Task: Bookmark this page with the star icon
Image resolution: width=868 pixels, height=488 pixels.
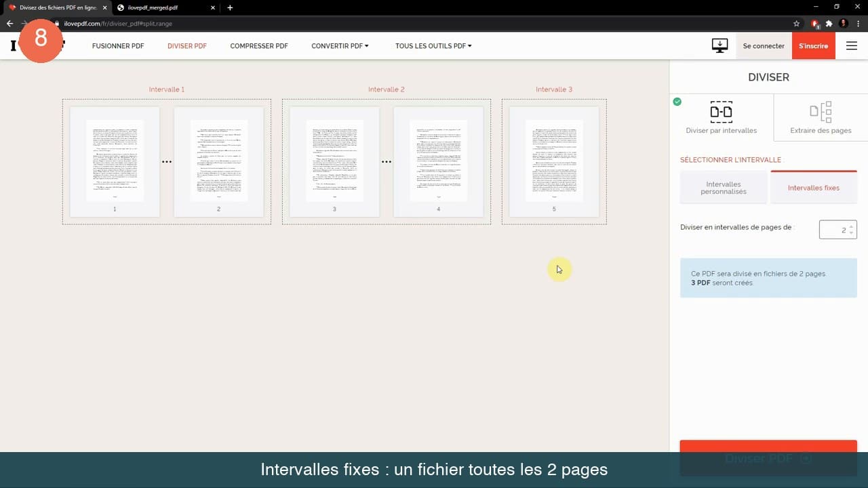Action: (797, 23)
